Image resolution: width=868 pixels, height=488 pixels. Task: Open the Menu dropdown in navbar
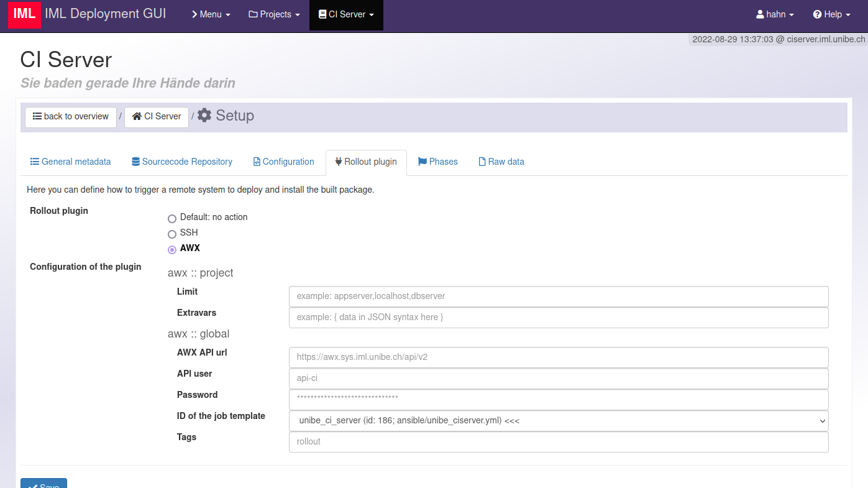click(211, 14)
